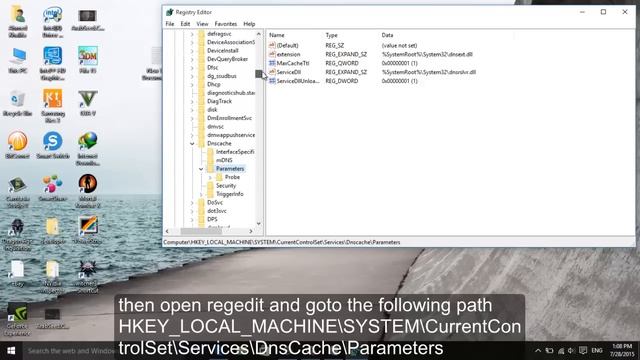Expand the defragsvc key
Screen dimensions: 640x360
[192, 34]
